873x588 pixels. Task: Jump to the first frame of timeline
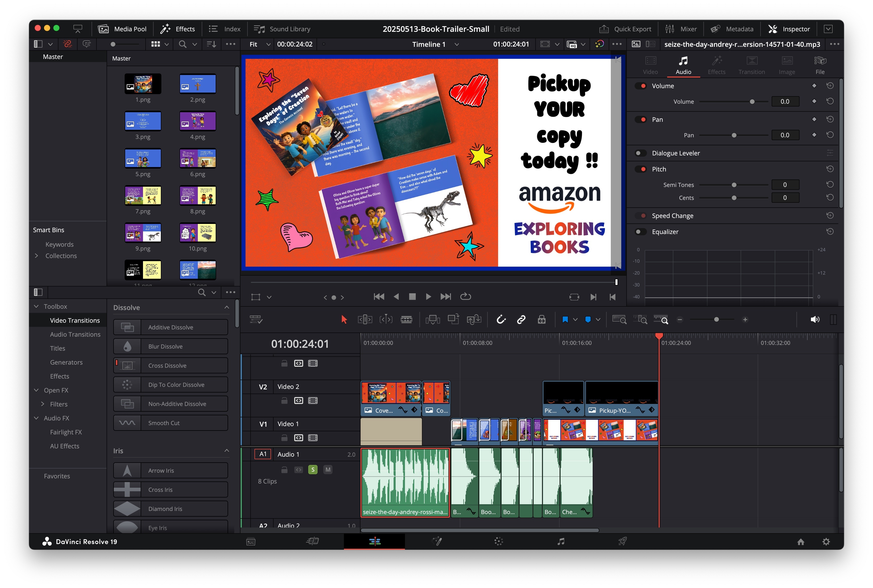(379, 297)
